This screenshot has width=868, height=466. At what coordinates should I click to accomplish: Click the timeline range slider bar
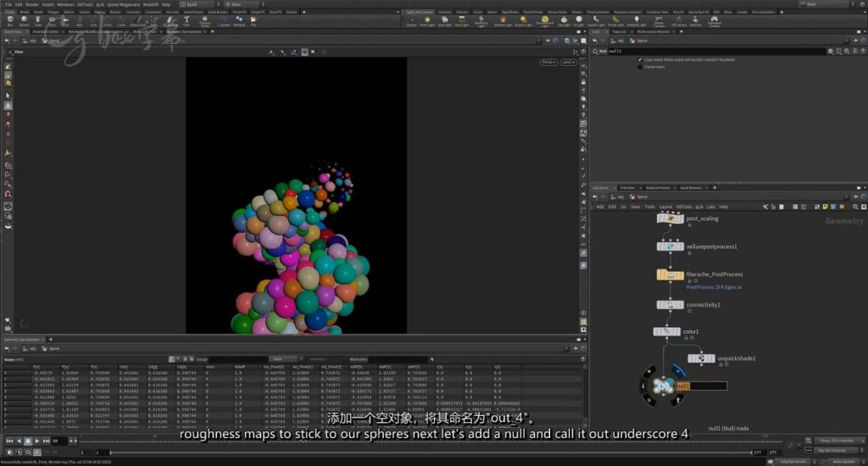point(430,452)
